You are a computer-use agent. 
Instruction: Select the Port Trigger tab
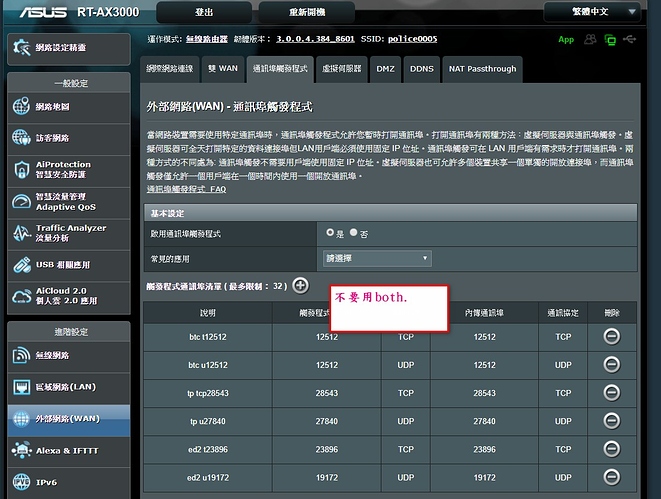[x=280, y=69]
